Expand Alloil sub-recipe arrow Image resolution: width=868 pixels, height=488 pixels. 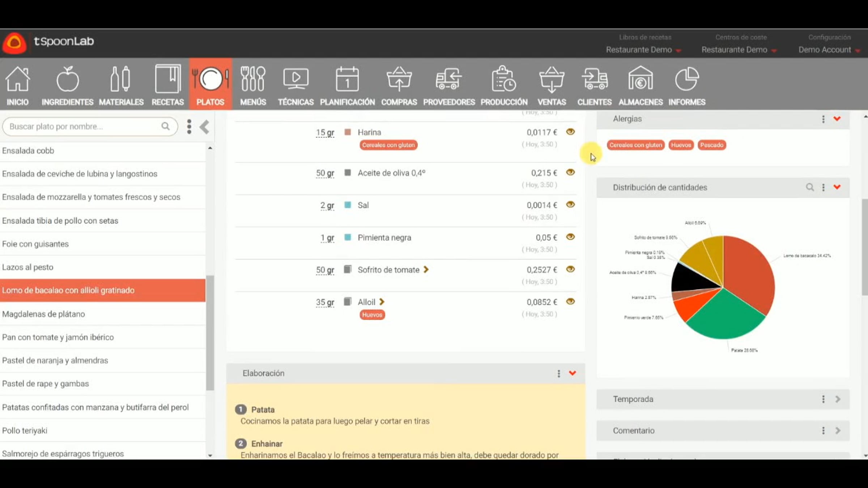point(382,302)
